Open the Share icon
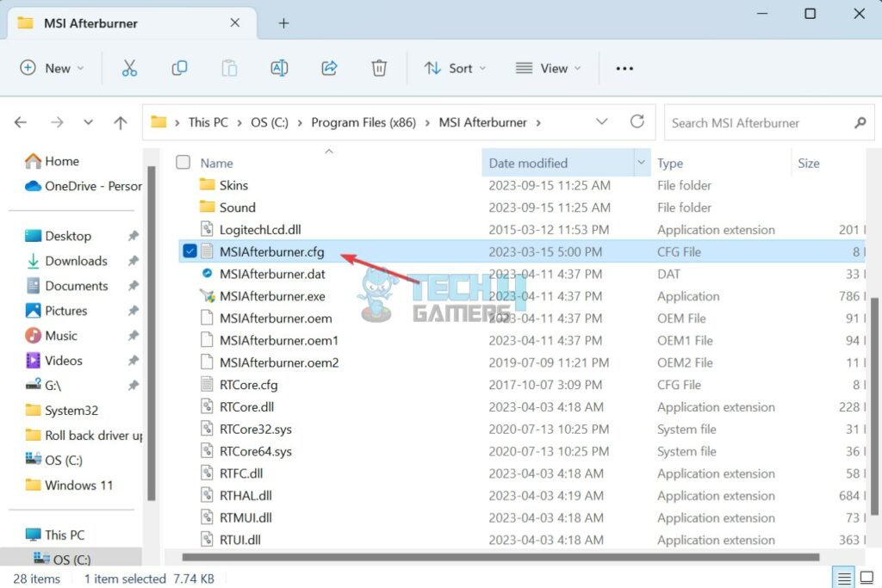The height and width of the screenshot is (588, 882). coord(329,68)
